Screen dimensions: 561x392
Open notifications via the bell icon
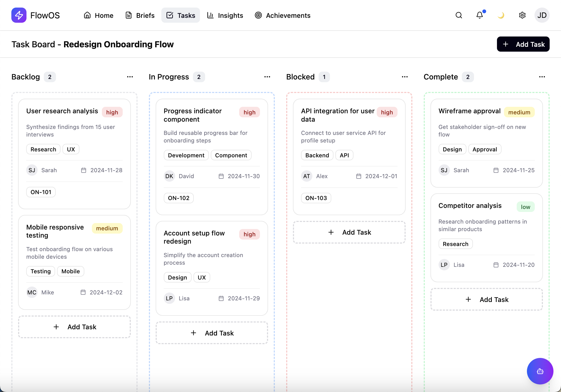(x=480, y=15)
